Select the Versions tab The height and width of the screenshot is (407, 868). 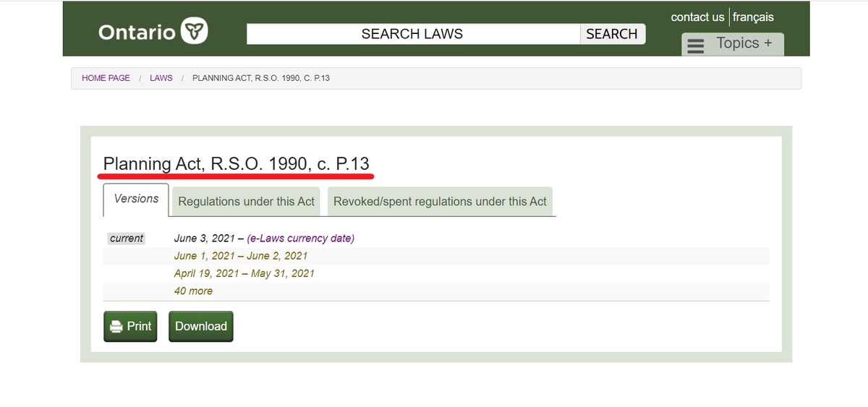pos(136,200)
